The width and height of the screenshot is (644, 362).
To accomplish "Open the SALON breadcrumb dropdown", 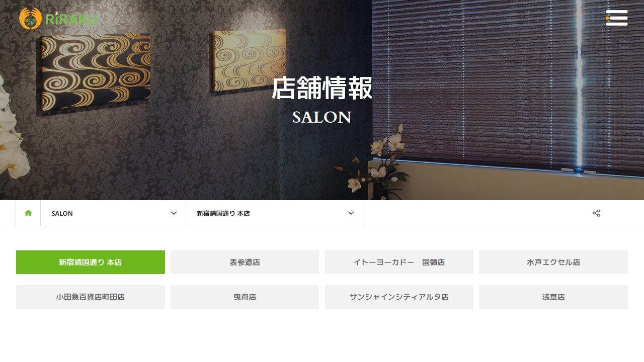I will [113, 213].
